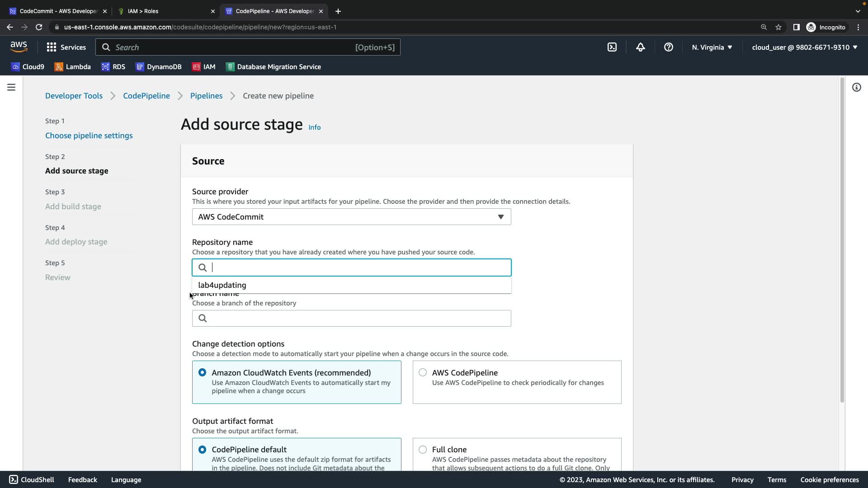
Task: Click the Pipelines breadcrumb link
Action: (x=206, y=96)
